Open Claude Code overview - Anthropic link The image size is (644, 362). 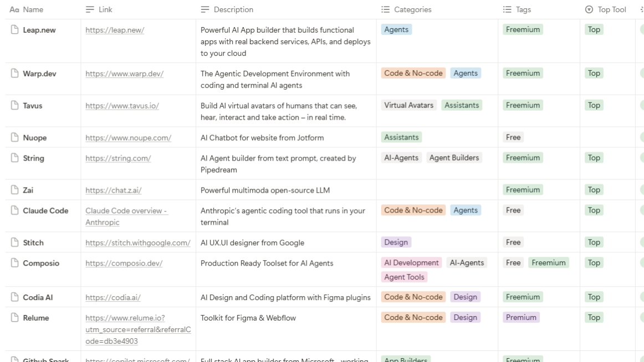(x=126, y=216)
